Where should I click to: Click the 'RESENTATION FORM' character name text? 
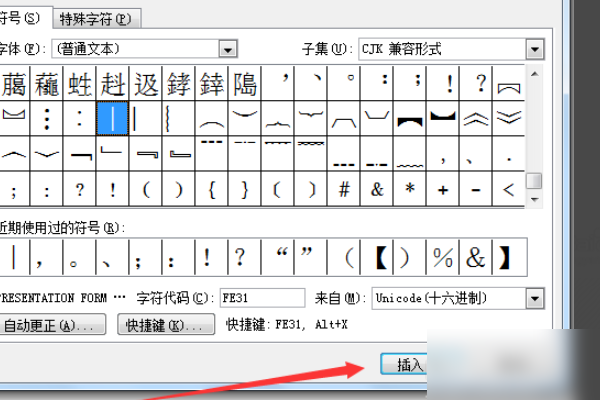[53, 298]
